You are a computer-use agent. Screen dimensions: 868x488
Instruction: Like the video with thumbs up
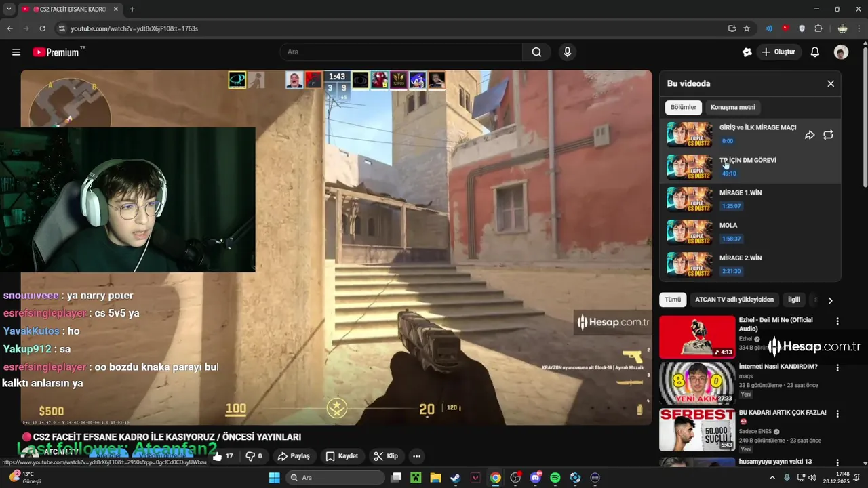tap(223, 456)
